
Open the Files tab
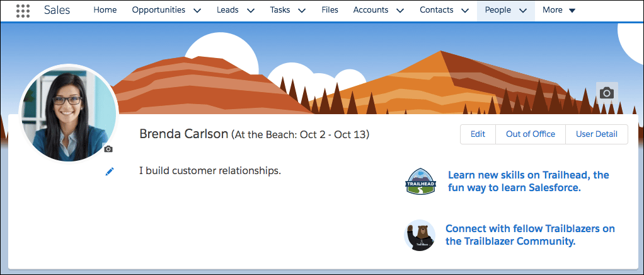[x=330, y=10]
